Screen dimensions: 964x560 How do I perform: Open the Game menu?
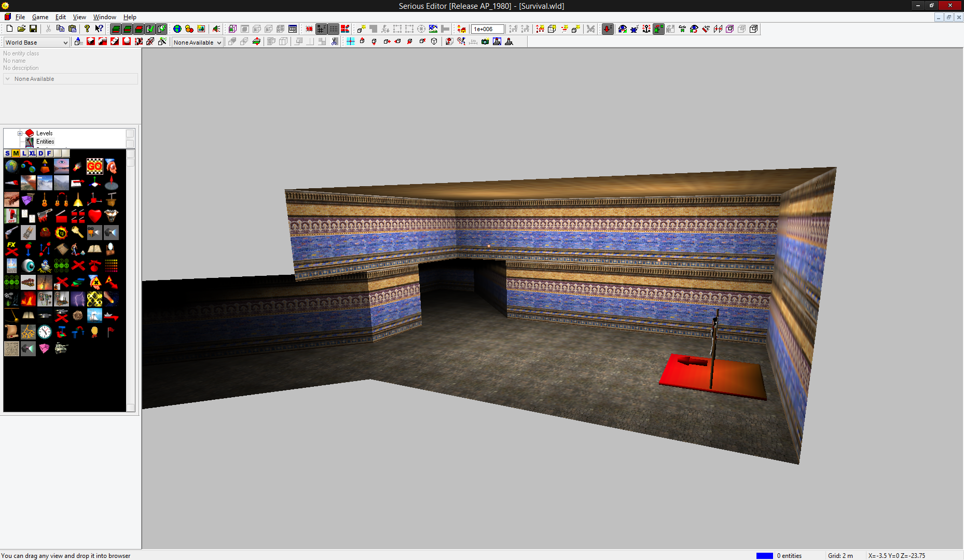click(x=40, y=17)
